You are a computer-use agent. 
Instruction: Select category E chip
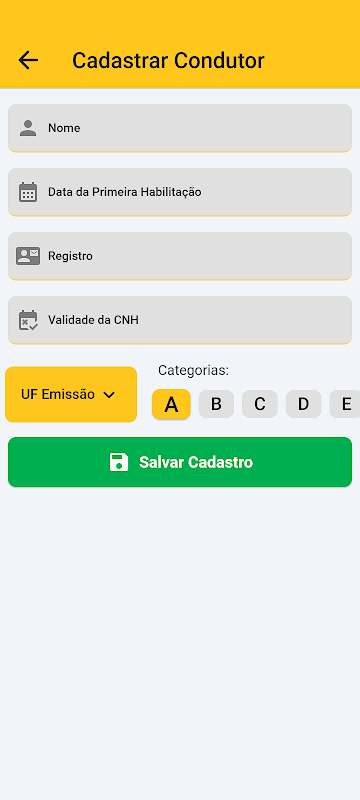click(x=345, y=404)
